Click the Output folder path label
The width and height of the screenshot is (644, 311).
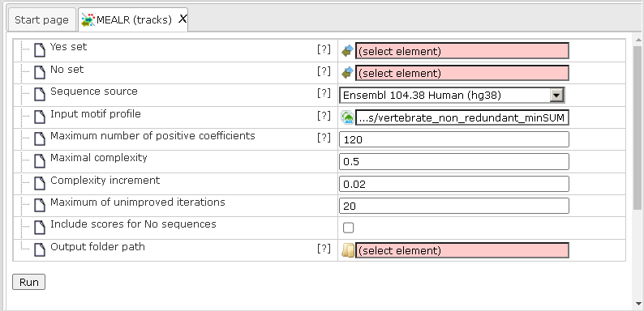(97, 247)
